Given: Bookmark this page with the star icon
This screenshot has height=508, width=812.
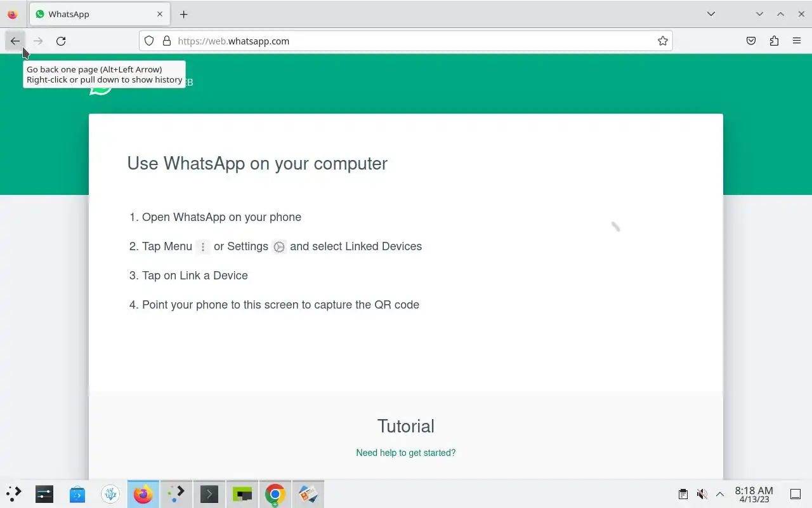Looking at the screenshot, I should coord(663,41).
